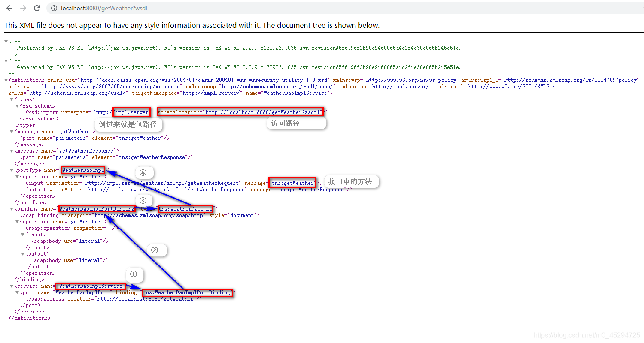Click the targetNamespace="http://impl.server/" line
The image size is (644, 343).
click(x=170, y=93)
